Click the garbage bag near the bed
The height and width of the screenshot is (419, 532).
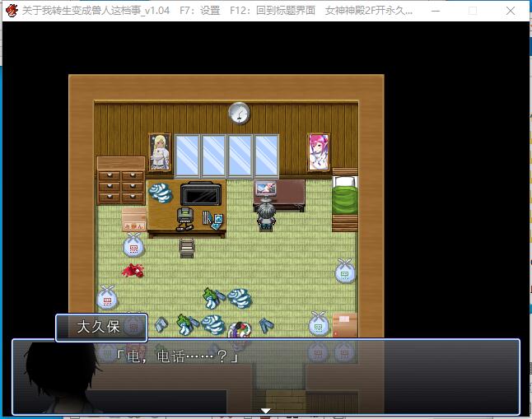click(344, 270)
